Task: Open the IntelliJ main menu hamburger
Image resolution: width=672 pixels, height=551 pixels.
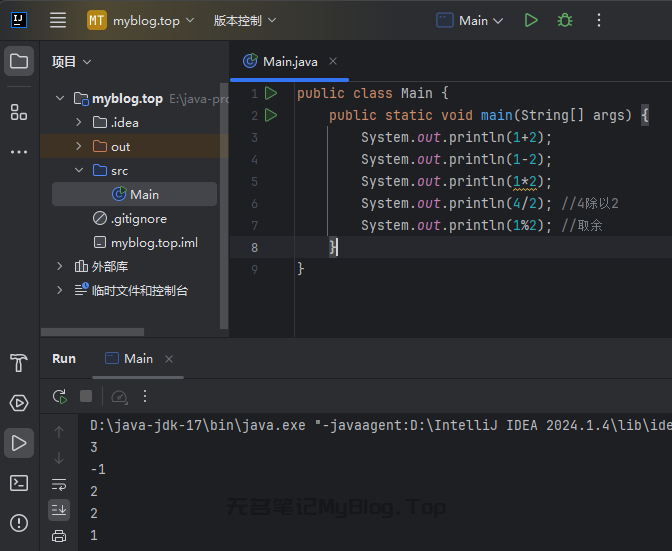Action: click(58, 20)
